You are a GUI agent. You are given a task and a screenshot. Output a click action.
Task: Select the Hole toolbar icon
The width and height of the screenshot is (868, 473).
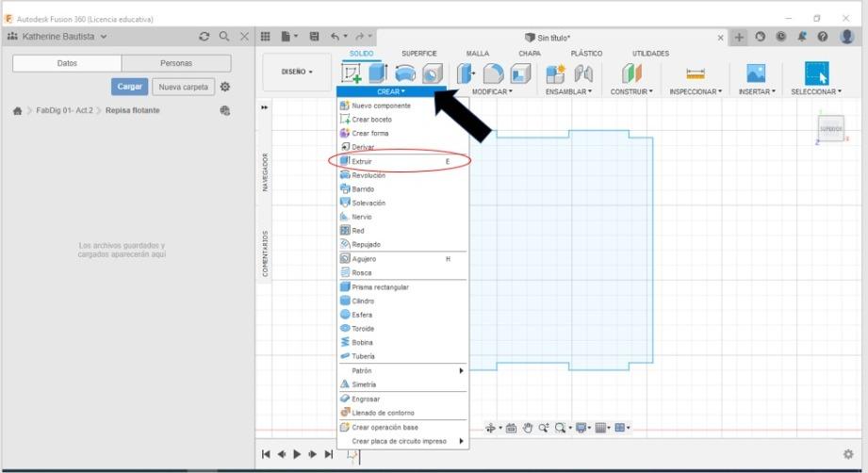[x=433, y=73]
